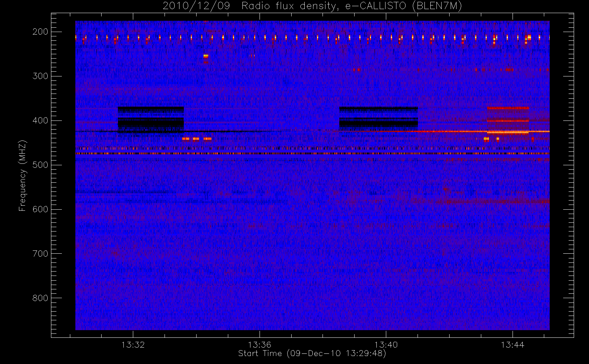
Task: Click the 700 frequency tick label
Action: point(40,254)
